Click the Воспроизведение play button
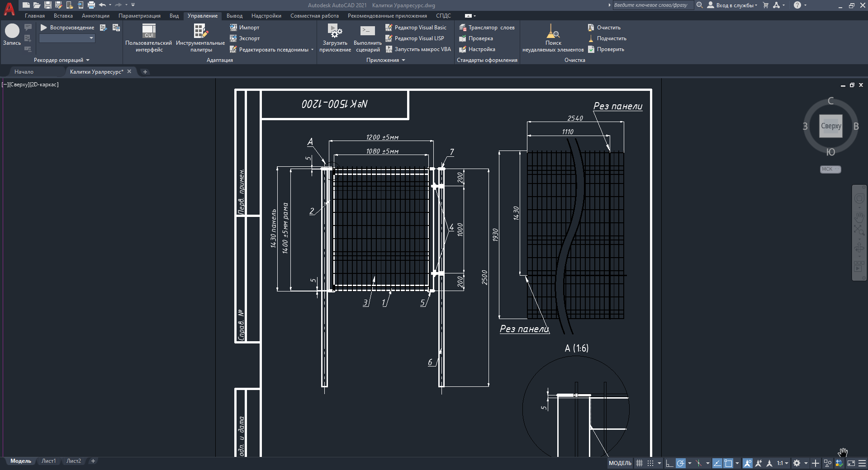868x470 pixels. pyautogui.click(x=68, y=28)
